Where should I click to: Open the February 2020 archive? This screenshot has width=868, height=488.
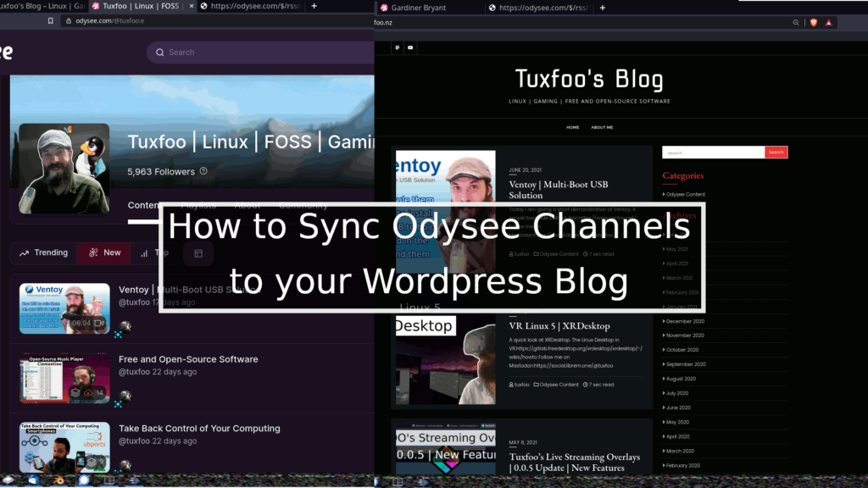click(682, 466)
